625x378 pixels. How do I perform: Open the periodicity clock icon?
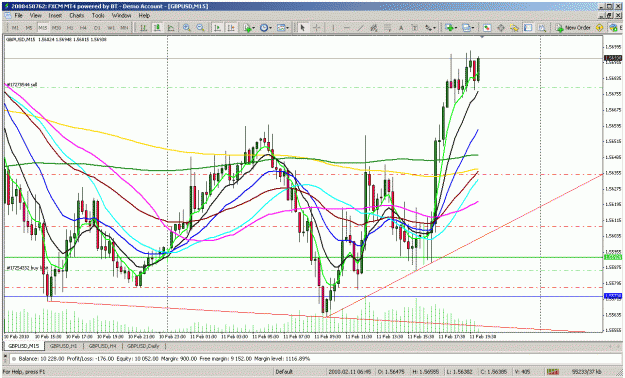264,28
